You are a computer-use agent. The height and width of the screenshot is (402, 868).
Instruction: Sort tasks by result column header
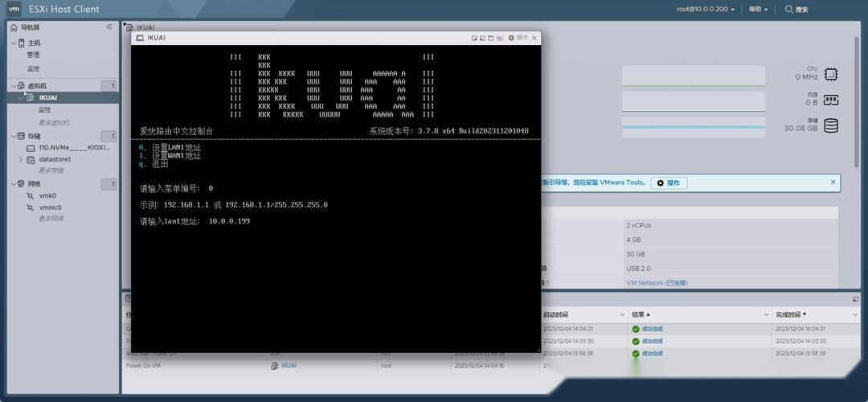(641, 314)
